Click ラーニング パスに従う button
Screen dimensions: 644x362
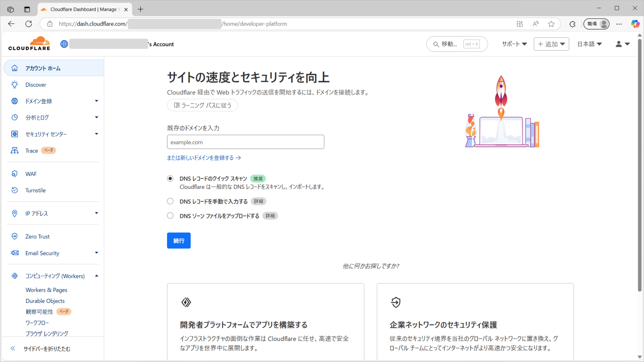(202, 105)
